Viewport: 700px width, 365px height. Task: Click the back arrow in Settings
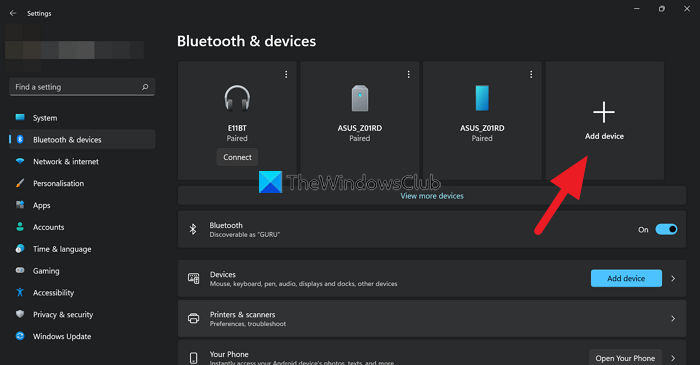[13, 13]
